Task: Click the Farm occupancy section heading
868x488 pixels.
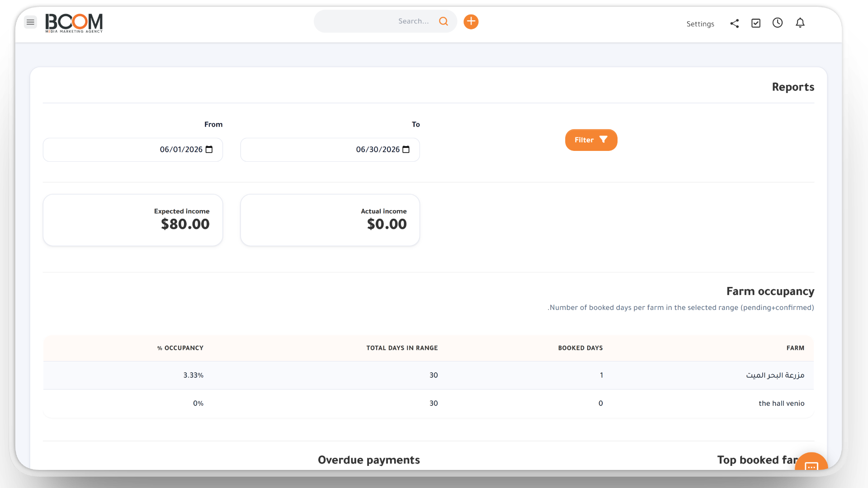Action: pos(770,291)
